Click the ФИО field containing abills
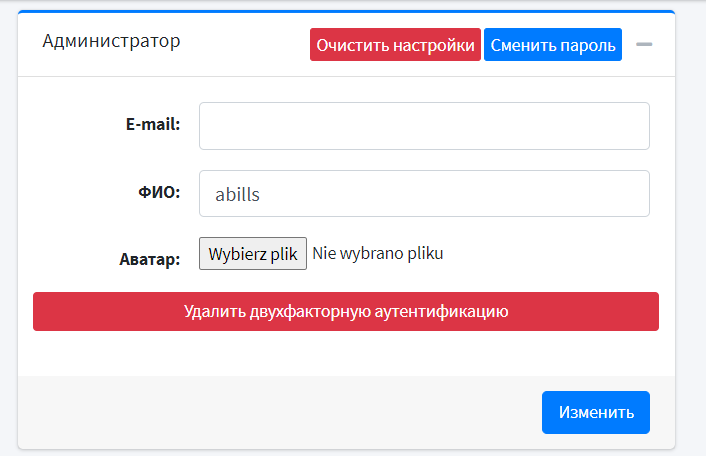The height and width of the screenshot is (456, 706). point(424,194)
